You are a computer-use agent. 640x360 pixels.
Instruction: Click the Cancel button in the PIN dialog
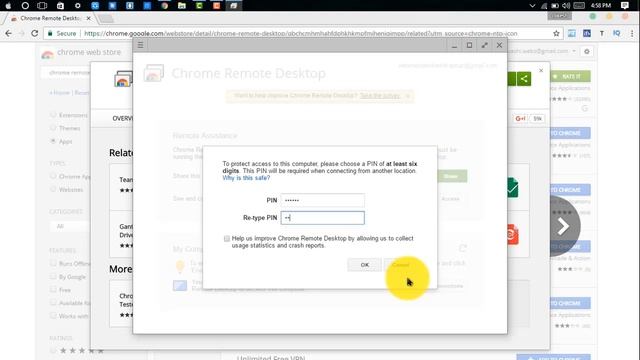point(400,265)
